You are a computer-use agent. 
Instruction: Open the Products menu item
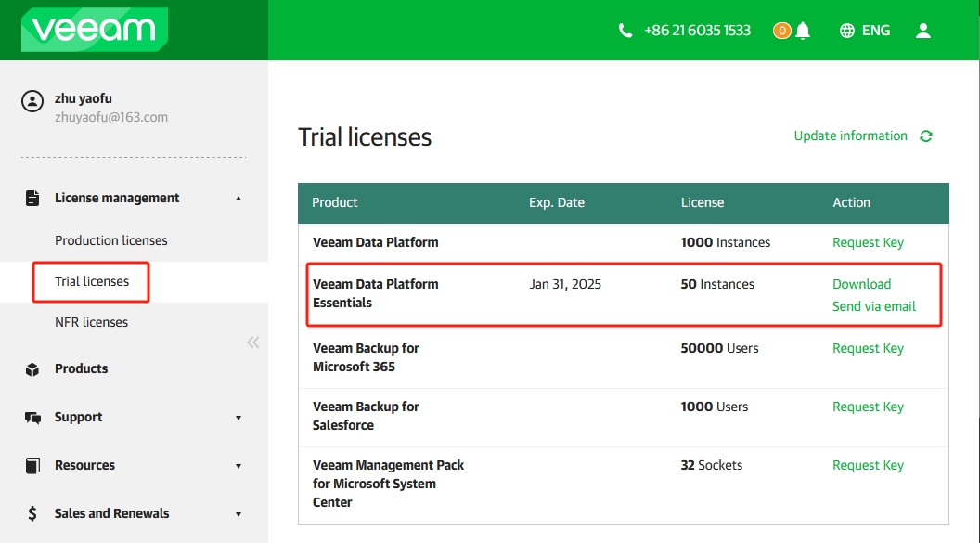click(x=82, y=368)
